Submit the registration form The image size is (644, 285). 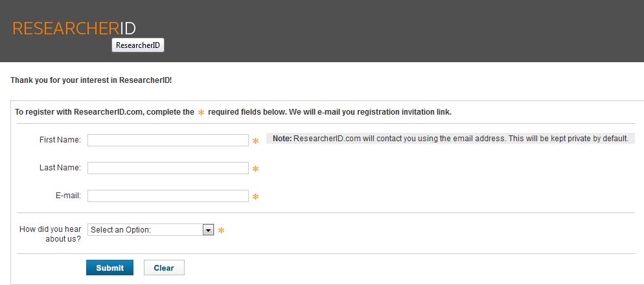(x=109, y=268)
